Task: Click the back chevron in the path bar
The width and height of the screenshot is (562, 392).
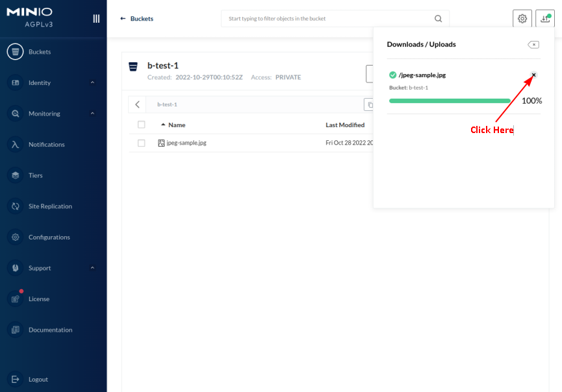Action: pyautogui.click(x=137, y=104)
